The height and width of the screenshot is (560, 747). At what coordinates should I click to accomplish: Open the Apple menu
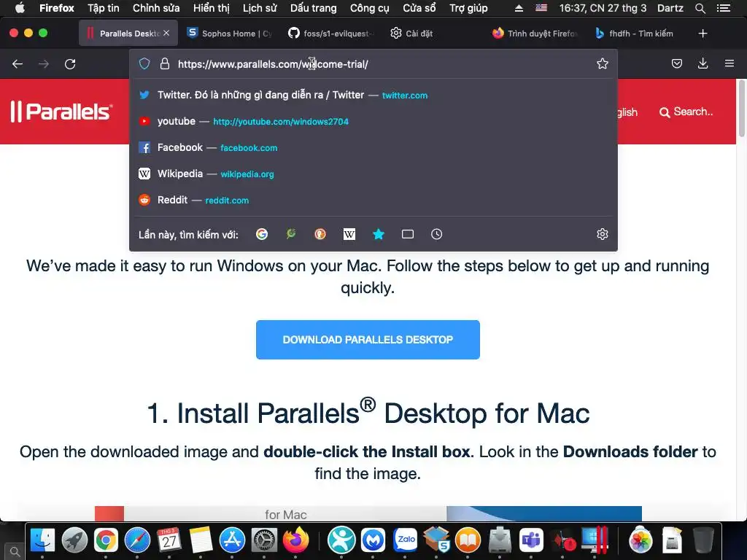[x=20, y=8]
